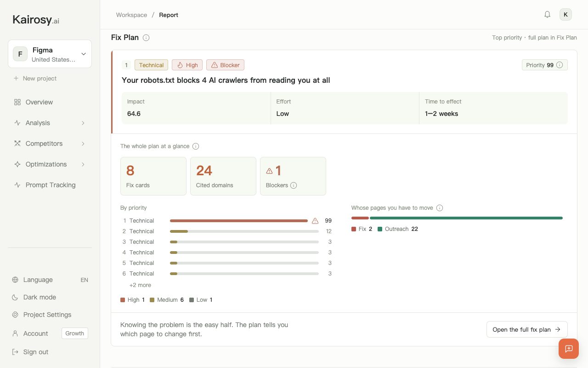Click the Prompt Tracking icon in sidebar
588x368 pixels.
pyautogui.click(x=17, y=185)
